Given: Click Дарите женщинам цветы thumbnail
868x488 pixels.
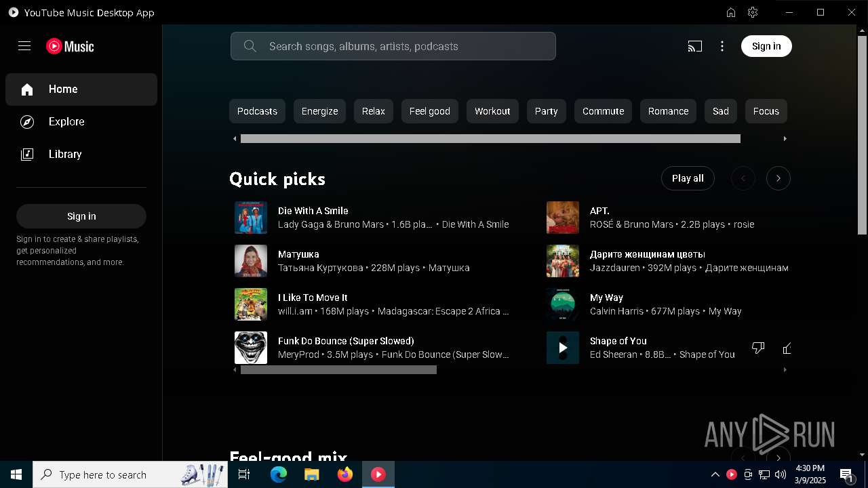Looking at the screenshot, I should [563, 261].
